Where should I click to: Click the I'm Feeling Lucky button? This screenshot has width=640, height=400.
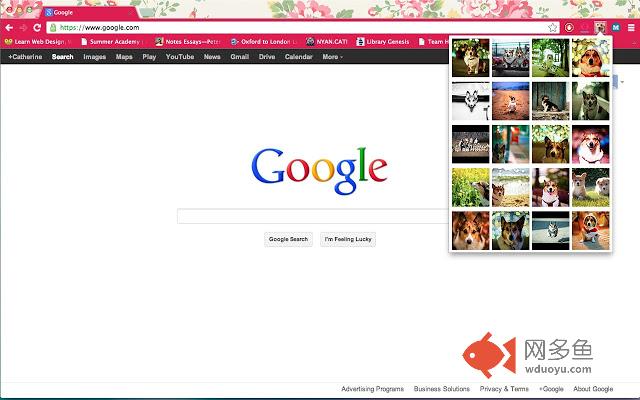tap(348, 239)
